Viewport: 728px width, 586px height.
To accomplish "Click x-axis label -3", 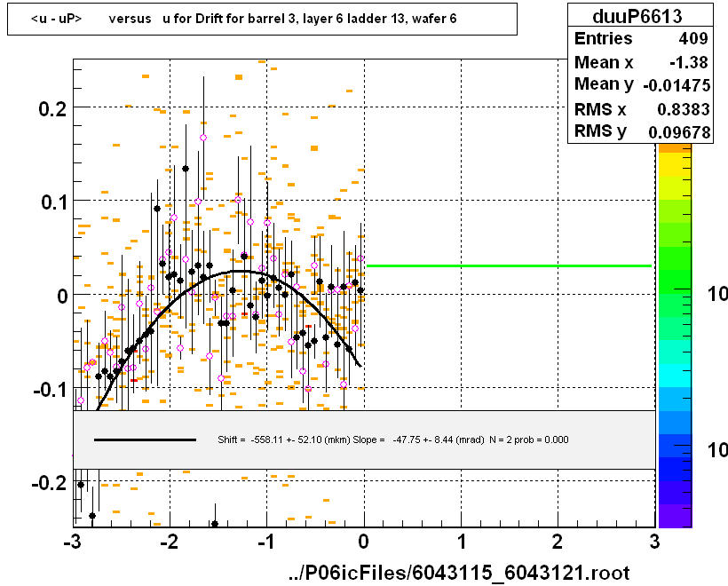I will (x=73, y=542).
